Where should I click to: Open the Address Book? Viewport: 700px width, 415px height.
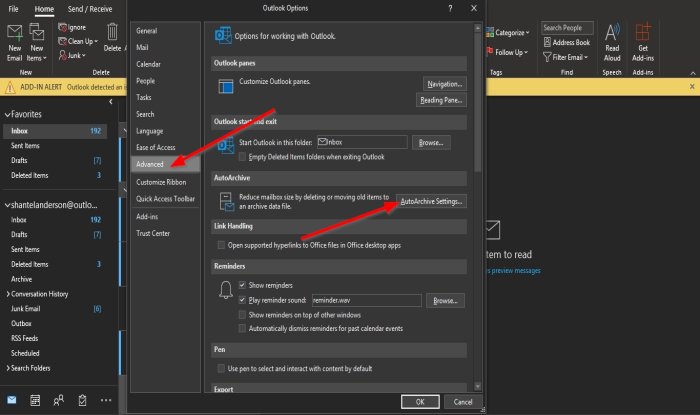[567, 42]
